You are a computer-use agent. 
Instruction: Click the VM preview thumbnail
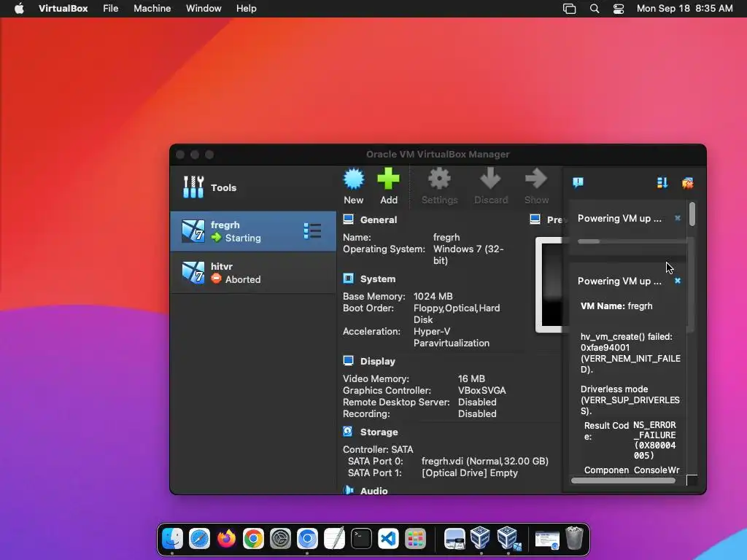coord(549,284)
